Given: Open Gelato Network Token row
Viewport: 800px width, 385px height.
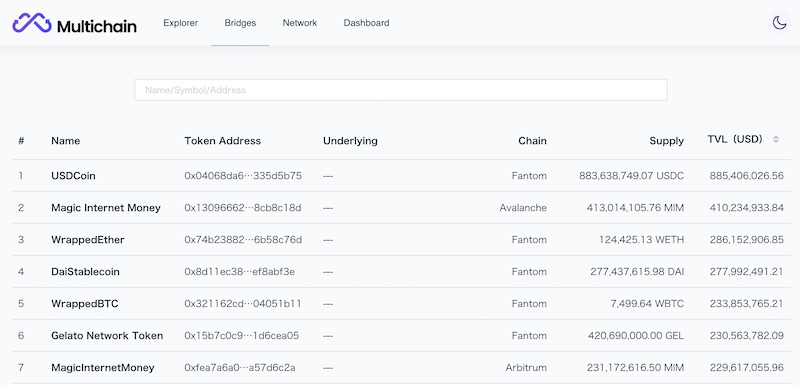Looking at the screenshot, I should click(x=401, y=336).
